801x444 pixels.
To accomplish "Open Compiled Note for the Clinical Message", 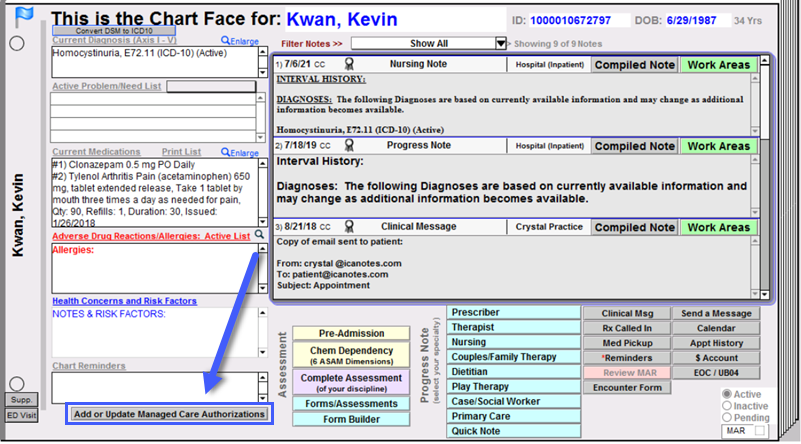I will point(634,227).
